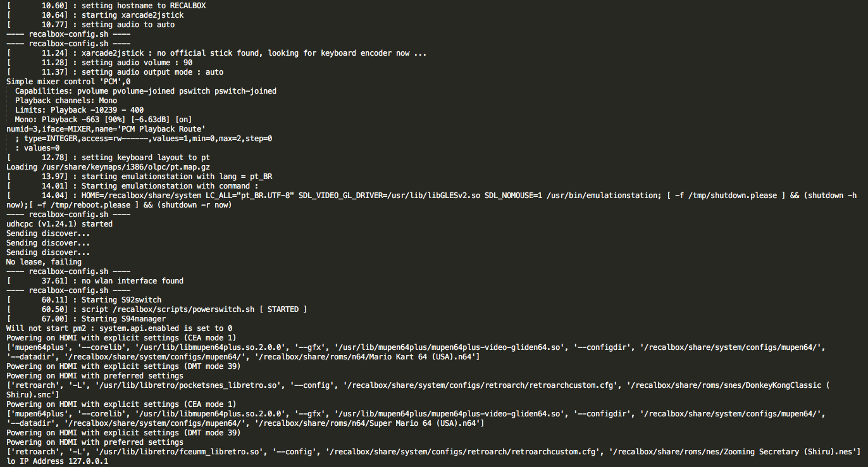Click 'Will not start pm2' message
868x467 pixels.
[119, 328]
